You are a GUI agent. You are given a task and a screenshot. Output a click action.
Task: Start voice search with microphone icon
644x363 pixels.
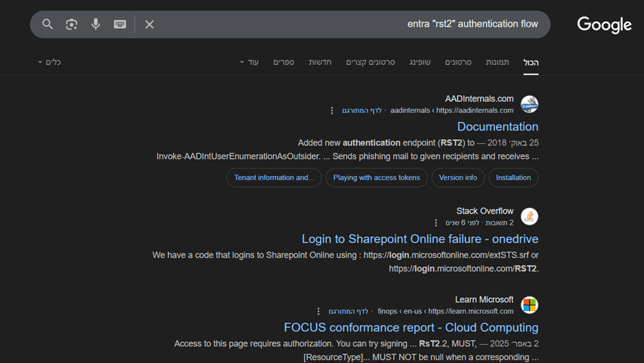tap(96, 25)
